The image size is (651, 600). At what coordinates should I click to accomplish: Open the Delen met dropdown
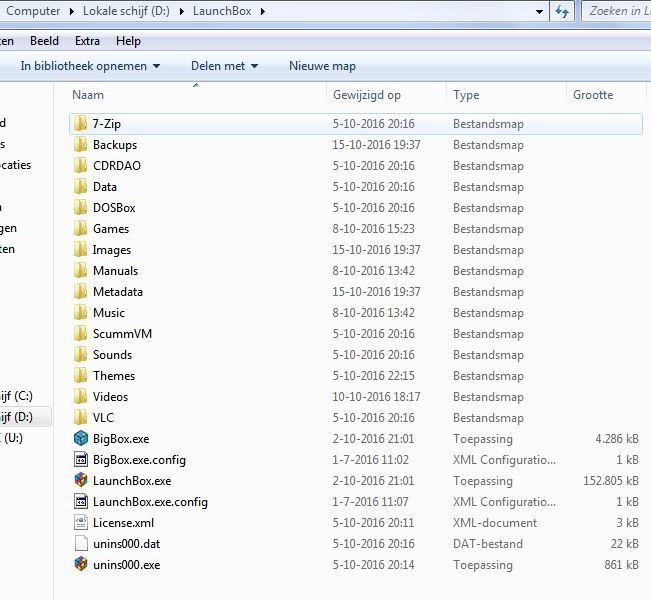(x=225, y=66)
